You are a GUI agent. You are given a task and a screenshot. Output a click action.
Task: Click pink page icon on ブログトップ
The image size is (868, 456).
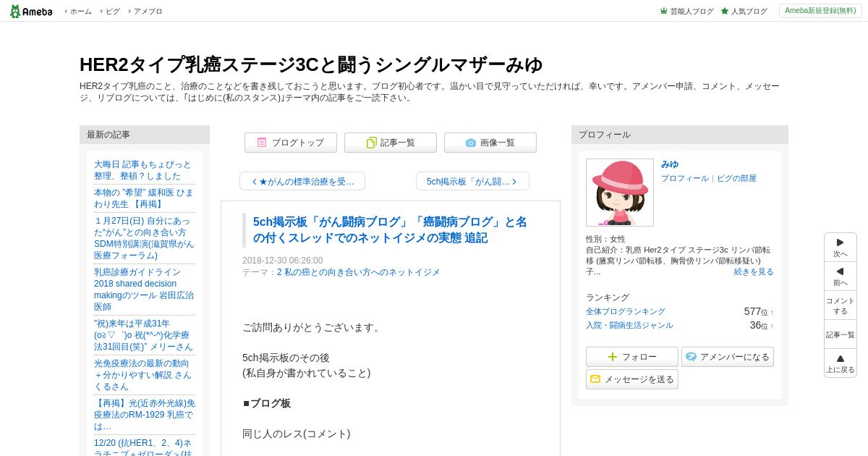(262, 143)
